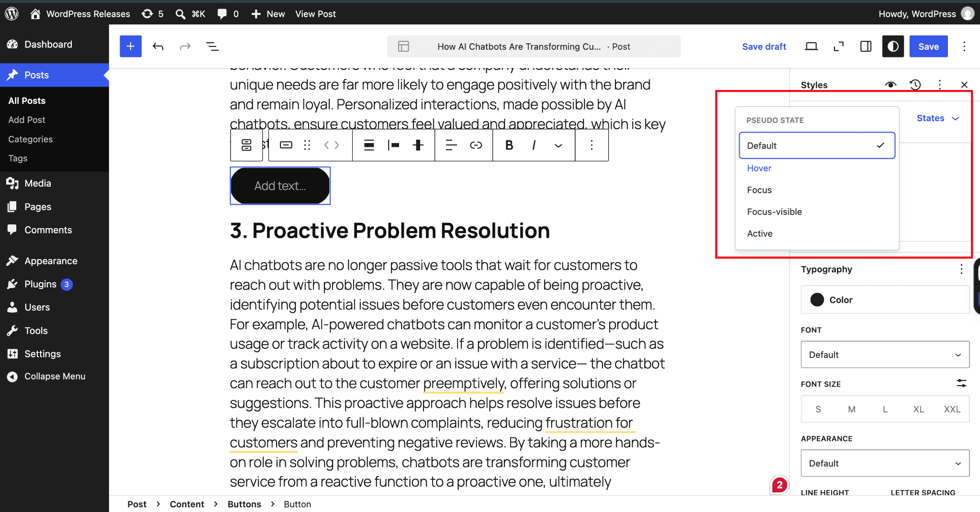Undo the last editor change

(x=158, y=46)
